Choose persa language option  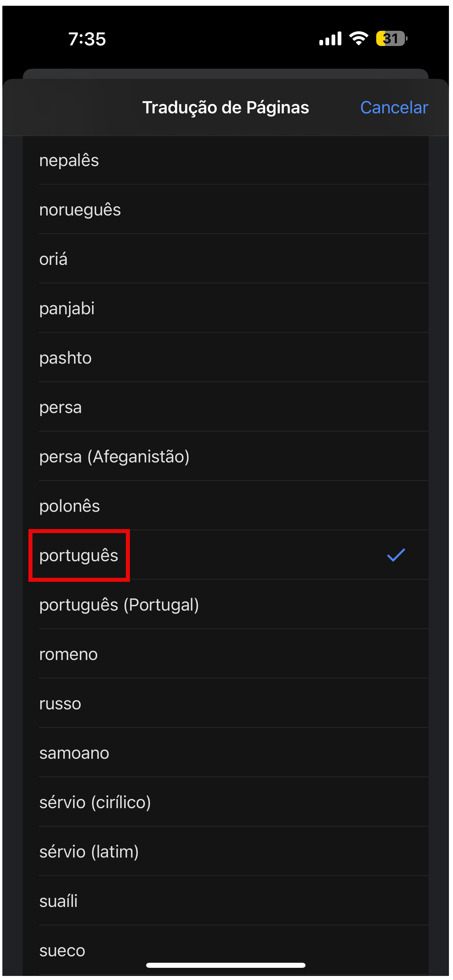[61, 407]
